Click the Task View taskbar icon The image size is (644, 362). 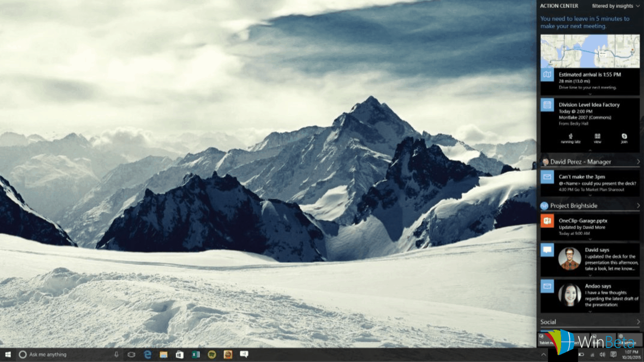pyautogui.click(x=132, y=354)
